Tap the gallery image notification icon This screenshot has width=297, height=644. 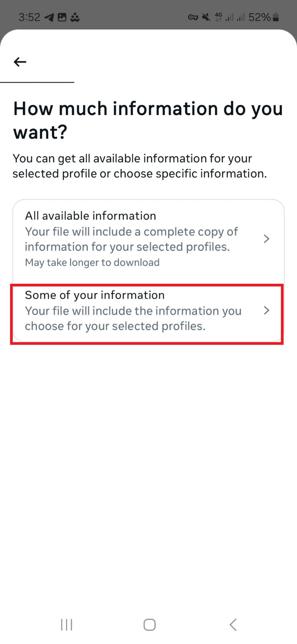click(62, 17)
